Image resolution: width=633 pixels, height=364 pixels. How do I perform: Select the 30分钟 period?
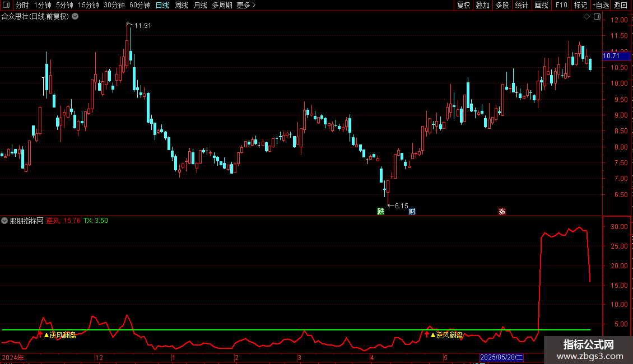click(114, 5)
